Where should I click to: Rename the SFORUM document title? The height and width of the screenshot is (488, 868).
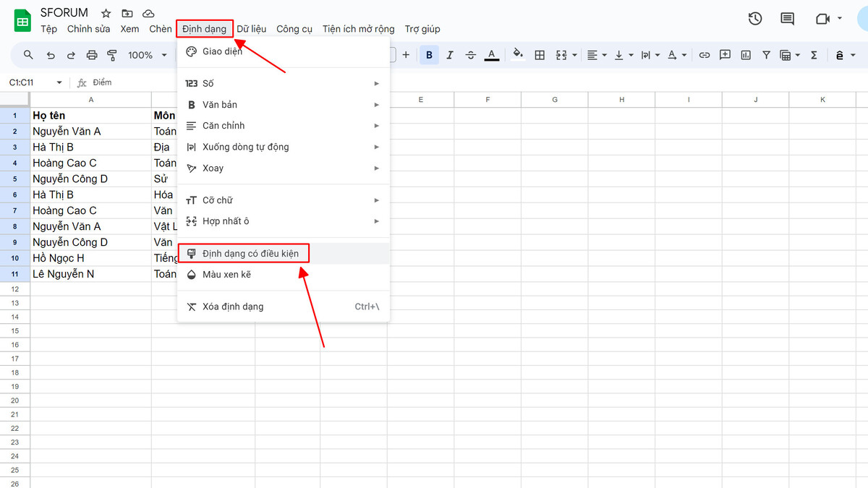point(64,13)
